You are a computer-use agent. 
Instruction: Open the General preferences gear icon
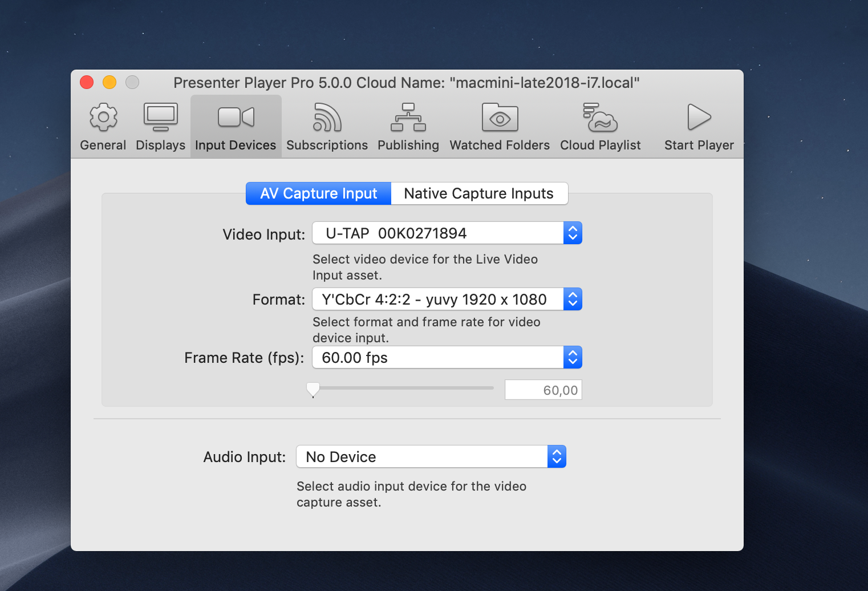click(x=103, y=117)
